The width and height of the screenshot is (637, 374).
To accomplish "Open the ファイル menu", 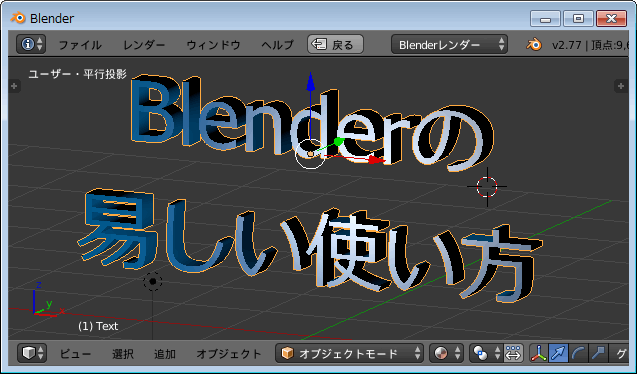I will 80,45.
